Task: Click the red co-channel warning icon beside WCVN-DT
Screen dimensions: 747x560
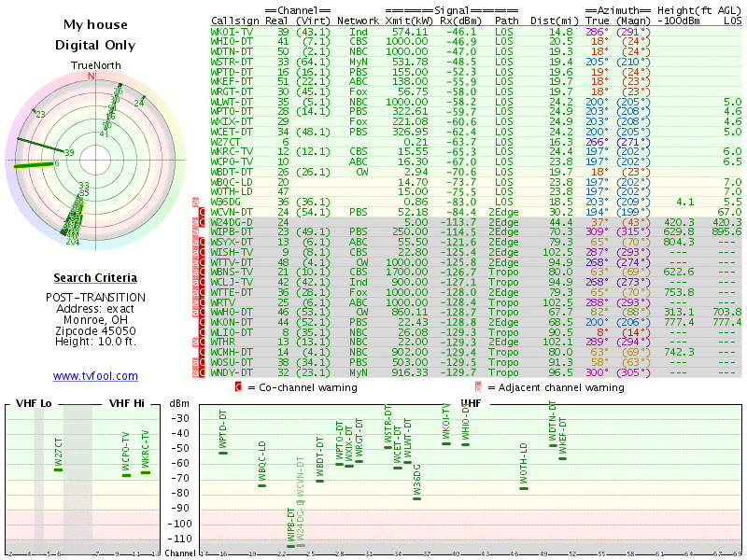Action: tap(202, 212)
